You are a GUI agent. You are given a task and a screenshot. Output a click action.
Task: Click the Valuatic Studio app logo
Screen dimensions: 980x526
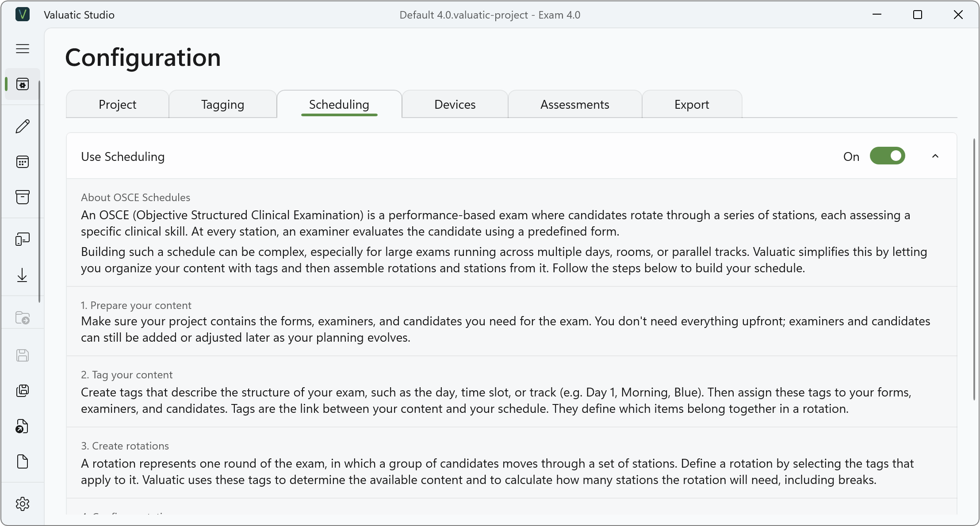tap(23, 15)
